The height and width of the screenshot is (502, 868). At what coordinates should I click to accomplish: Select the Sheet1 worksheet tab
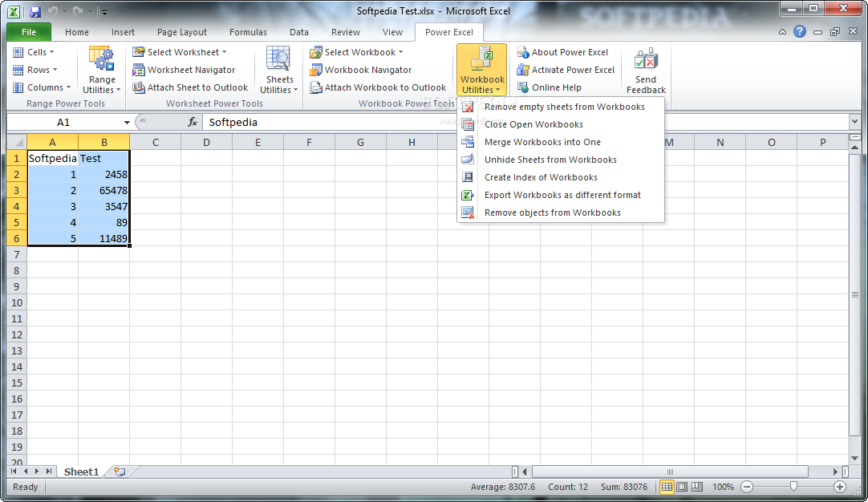click(81, 472)
